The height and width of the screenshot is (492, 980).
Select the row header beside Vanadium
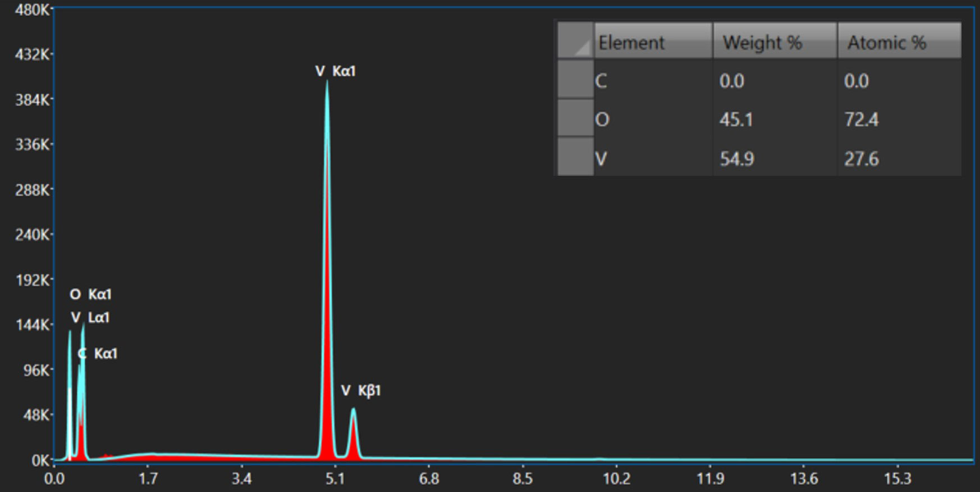coord(575,158)
